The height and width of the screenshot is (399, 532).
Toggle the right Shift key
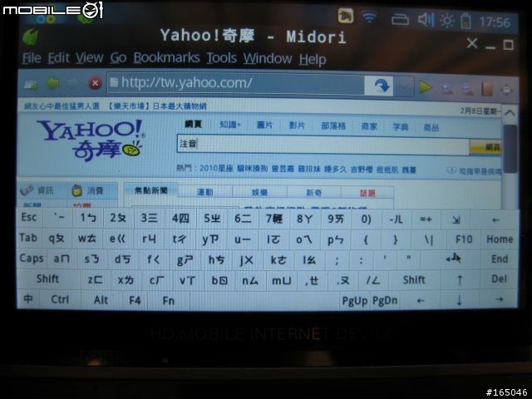[414, 280]
